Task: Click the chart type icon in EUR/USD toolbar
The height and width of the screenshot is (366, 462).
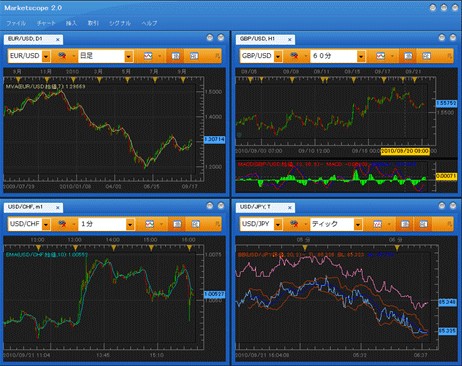Action: click(x=148, y=56)
